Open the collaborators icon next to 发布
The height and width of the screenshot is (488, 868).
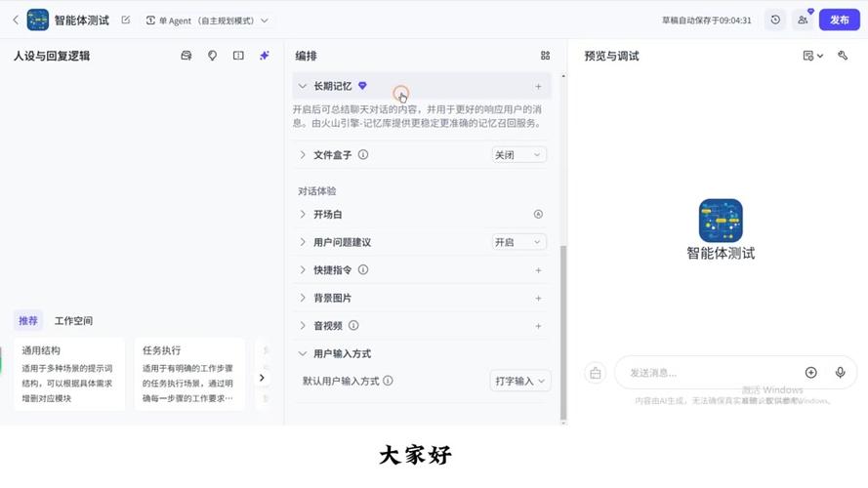803,20
